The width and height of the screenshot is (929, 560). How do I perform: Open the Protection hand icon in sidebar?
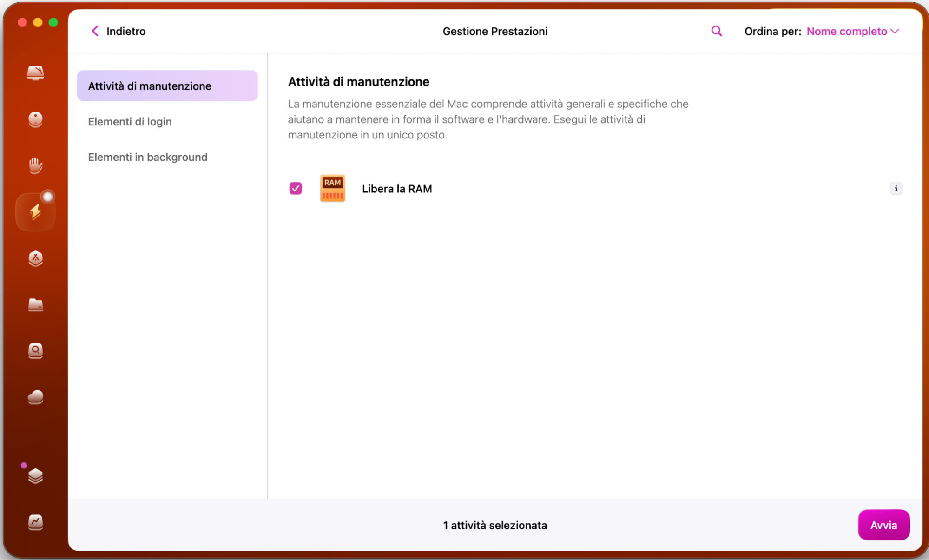click(x=35, y=165)
